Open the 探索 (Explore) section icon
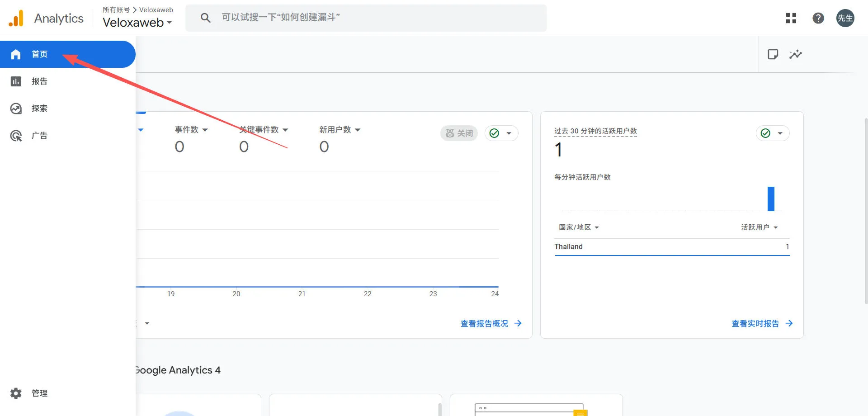Screen dimensions: 868x416 [16, 108]
